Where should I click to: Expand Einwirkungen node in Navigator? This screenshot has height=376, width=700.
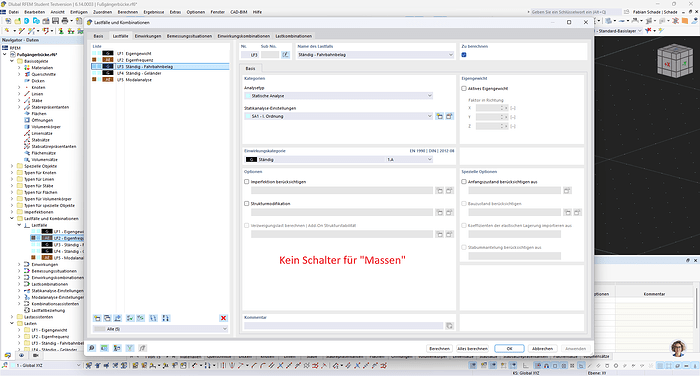coord(19,264)
